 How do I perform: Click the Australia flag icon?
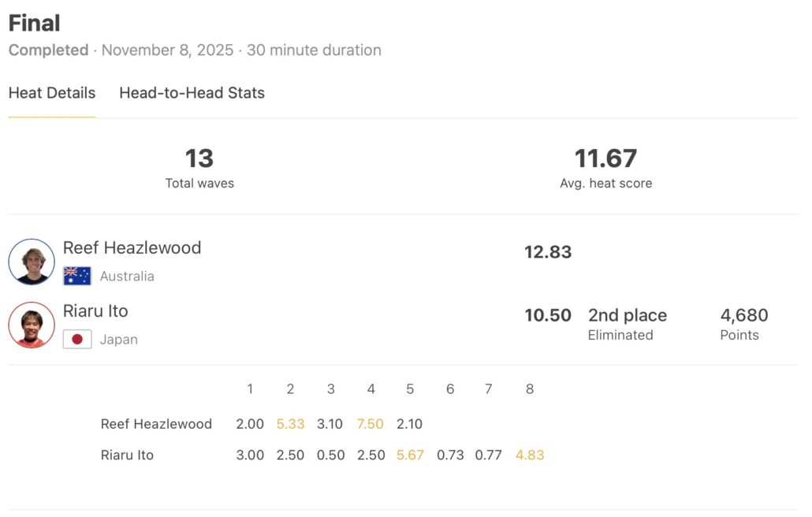[77, 276]
